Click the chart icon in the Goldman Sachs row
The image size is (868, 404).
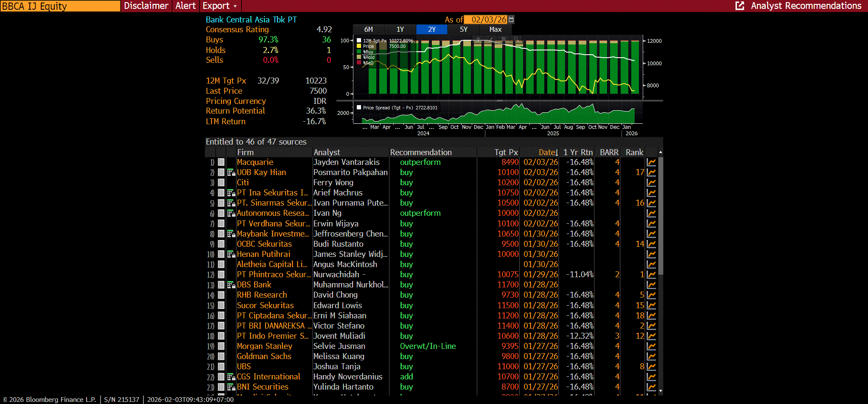pyautogui.click(x=651, y=357)
